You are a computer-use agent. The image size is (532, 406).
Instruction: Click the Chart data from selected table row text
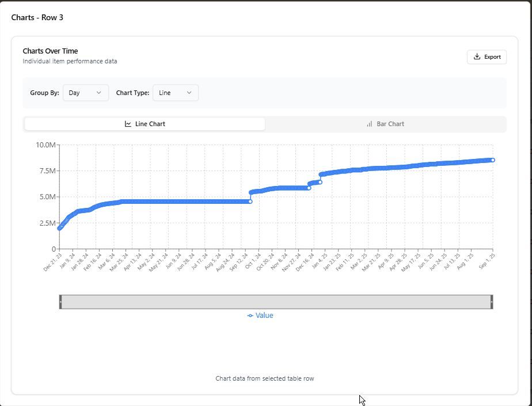tap(265, 378)
